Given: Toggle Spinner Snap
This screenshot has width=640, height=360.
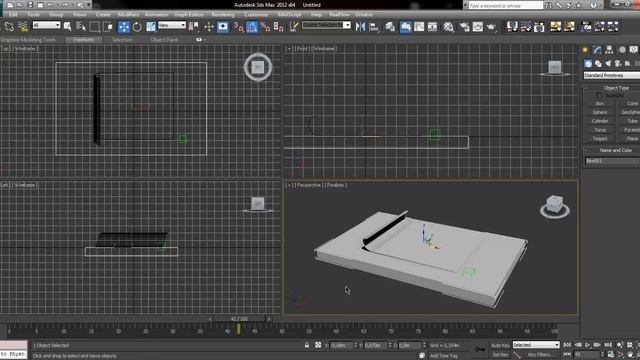Looking at the screenshot, I should click(x=279, y=27).
